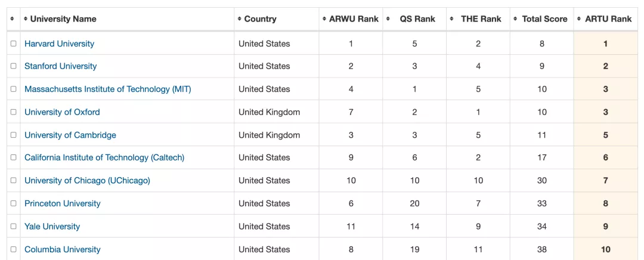Sort by Total Score column
Image resolution: width=644 pixels, height=260 pixels.
544,19
